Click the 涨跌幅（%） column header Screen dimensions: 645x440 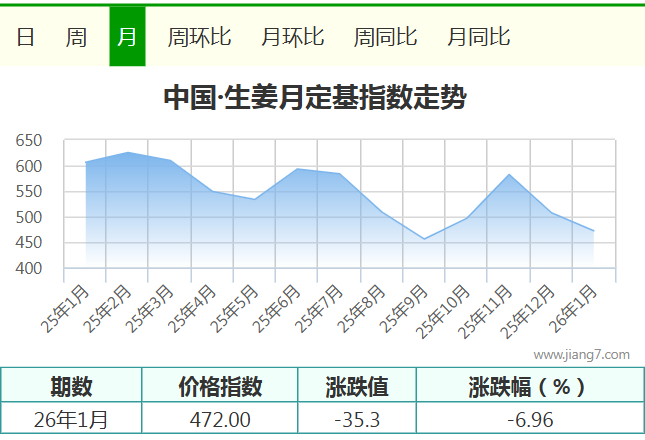click(529, 386)
